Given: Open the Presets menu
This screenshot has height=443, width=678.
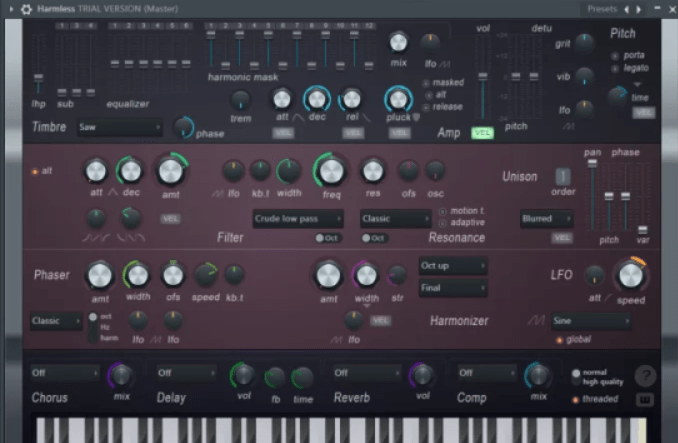Looking at the screenshot, I should coord(601,9).
